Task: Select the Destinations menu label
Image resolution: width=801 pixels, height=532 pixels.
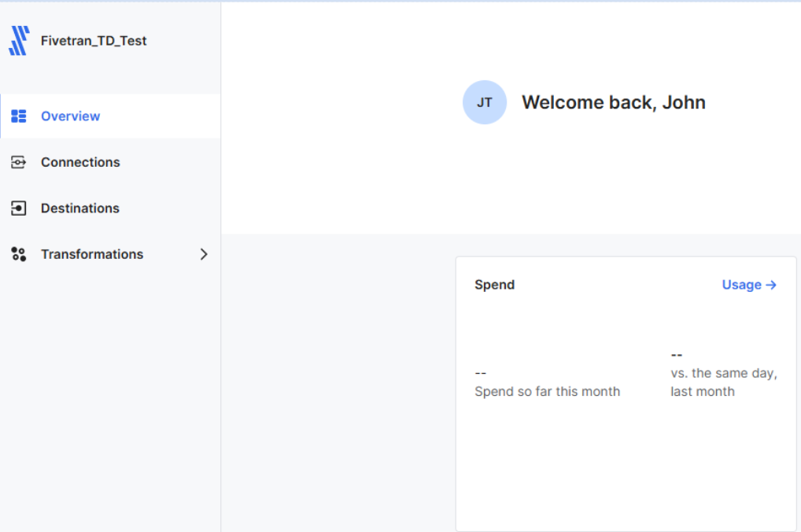Action: pyautogui.click(x=80, y=209)
